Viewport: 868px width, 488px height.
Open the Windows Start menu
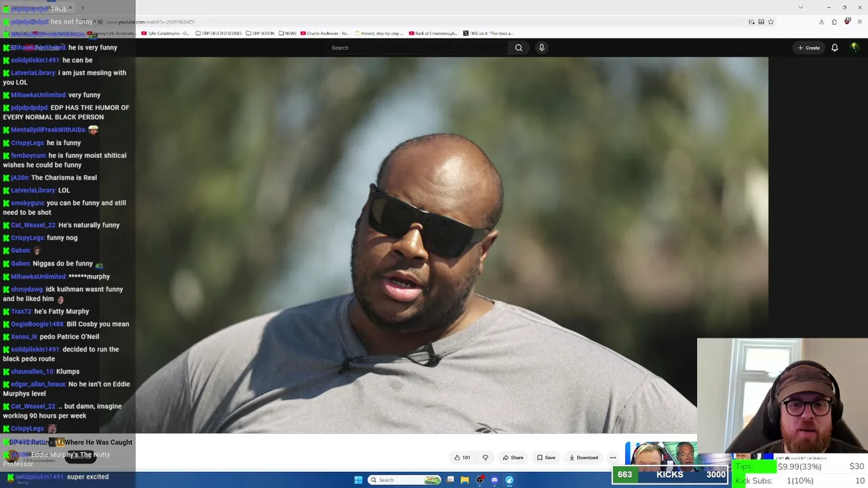(358, 480)
